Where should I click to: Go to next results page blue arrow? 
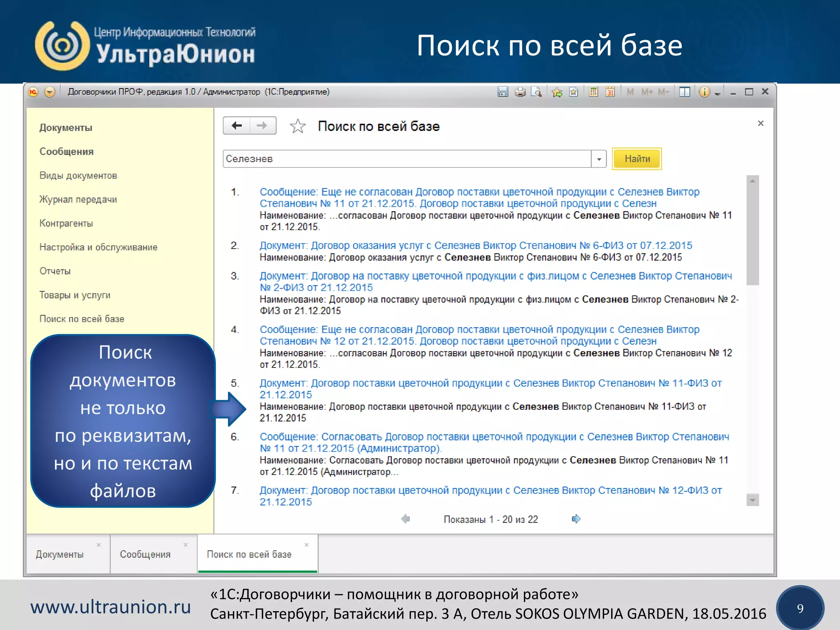pyautogui.click(x=576, y=519)
